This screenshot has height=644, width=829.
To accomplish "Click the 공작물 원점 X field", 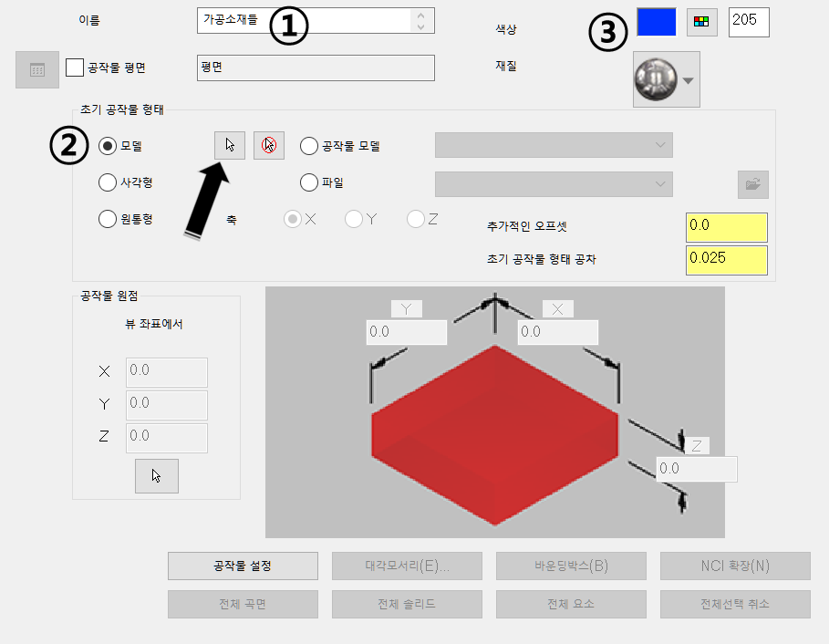I will 167,372.
